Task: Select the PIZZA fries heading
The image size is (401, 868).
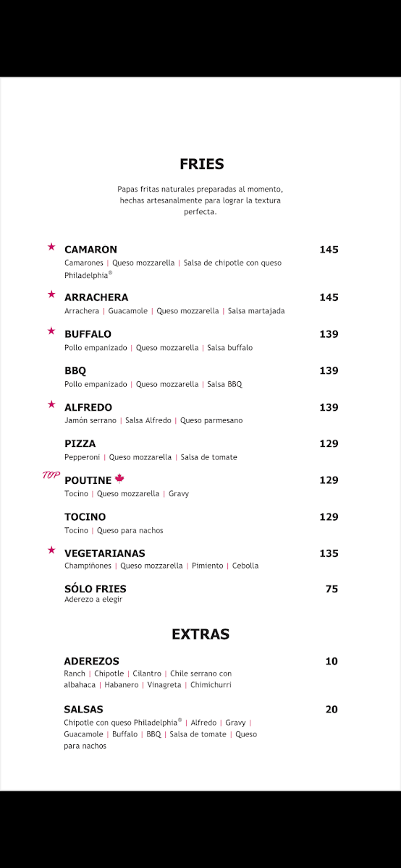Action: click(80, 443)
